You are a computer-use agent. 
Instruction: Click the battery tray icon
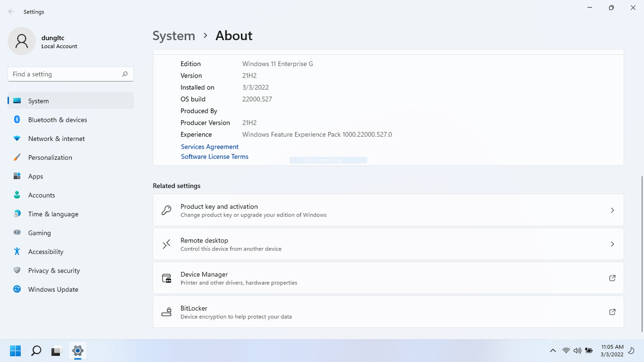pos(589,350)
